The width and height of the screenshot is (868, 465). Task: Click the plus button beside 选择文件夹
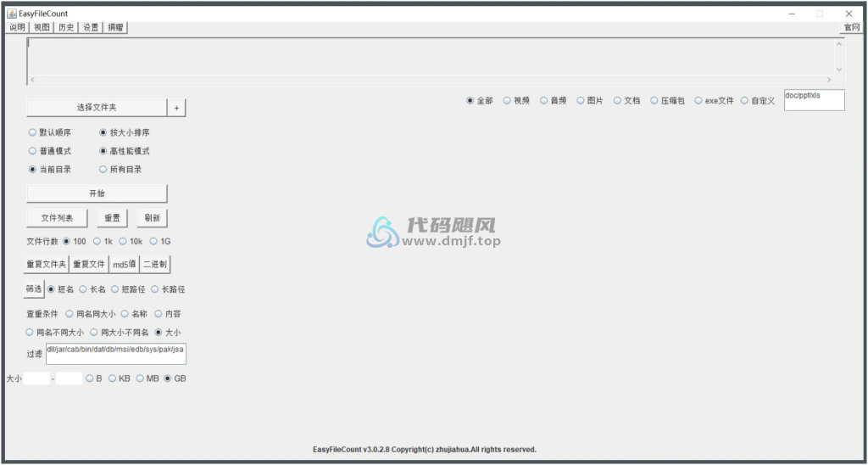click(x=176, y=108)
